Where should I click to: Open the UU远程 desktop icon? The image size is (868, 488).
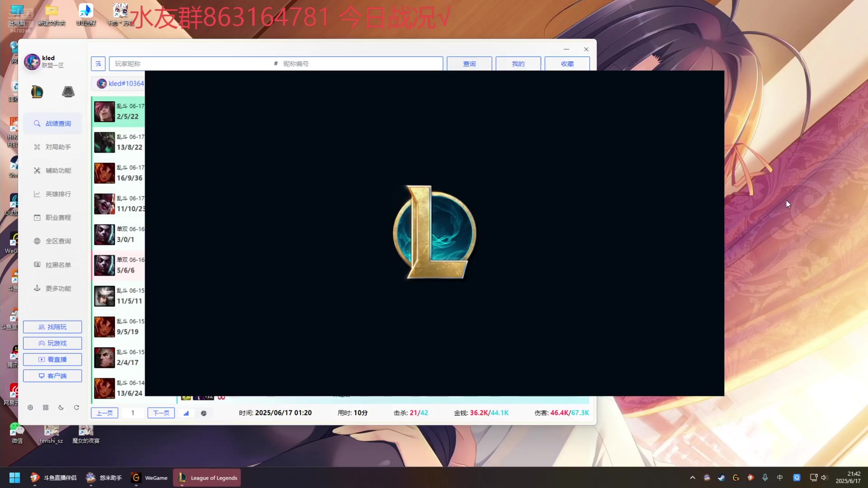tap(86, 14)
